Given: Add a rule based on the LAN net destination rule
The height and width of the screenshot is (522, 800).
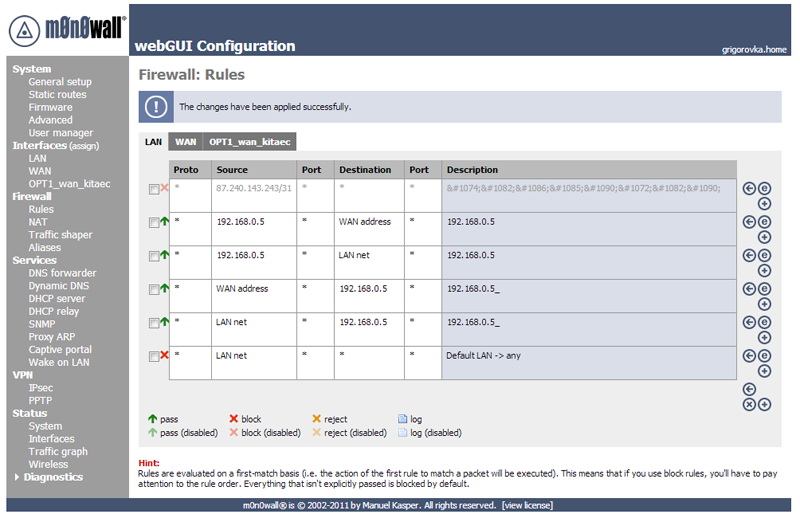Looking at the screenshot, I should coord(764,270).
